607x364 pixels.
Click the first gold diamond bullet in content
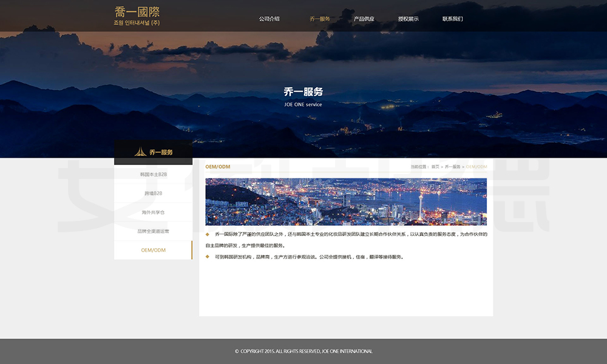click(208, 234)
